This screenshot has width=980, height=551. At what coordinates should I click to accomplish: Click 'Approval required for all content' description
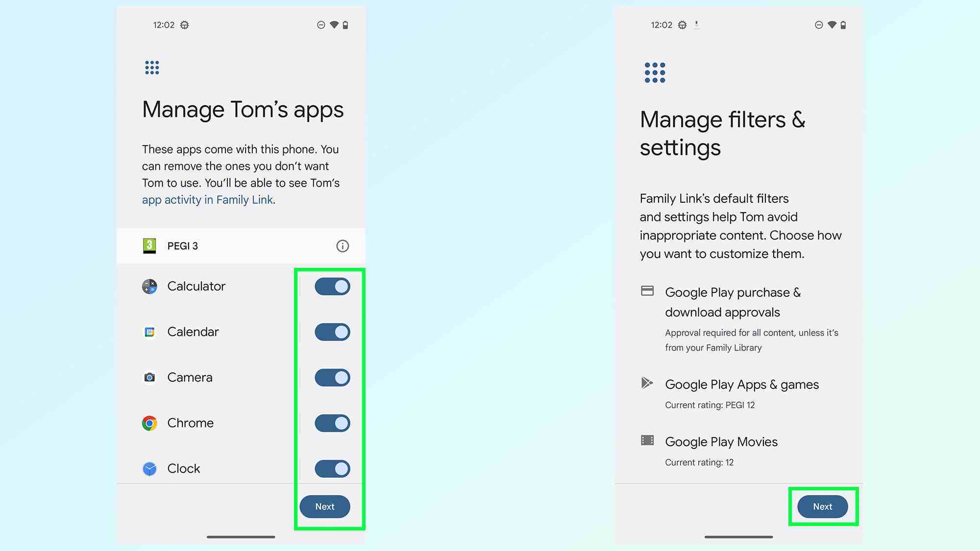(x=752, y=340)
